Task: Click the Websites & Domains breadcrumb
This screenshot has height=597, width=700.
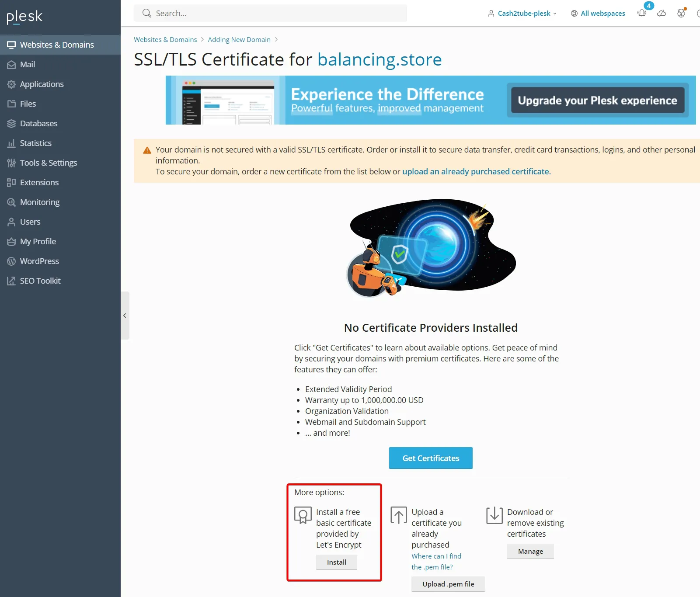Action: (x=165, y=39)
